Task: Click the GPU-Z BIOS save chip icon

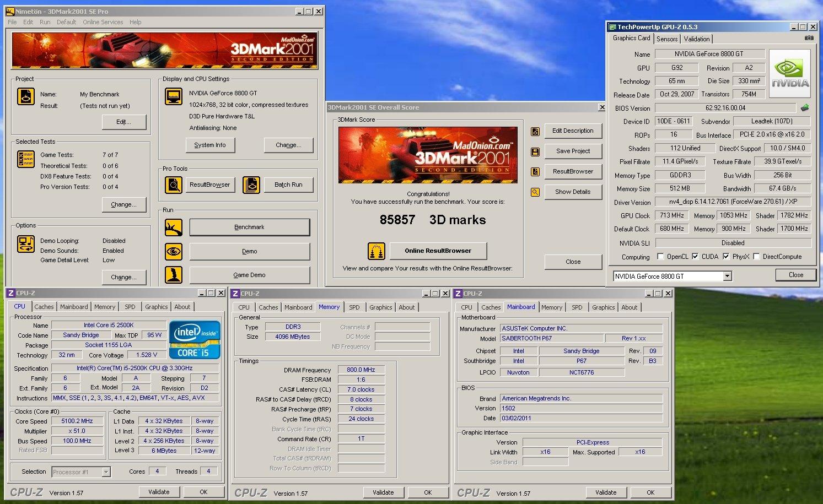Action: [805, 108]
